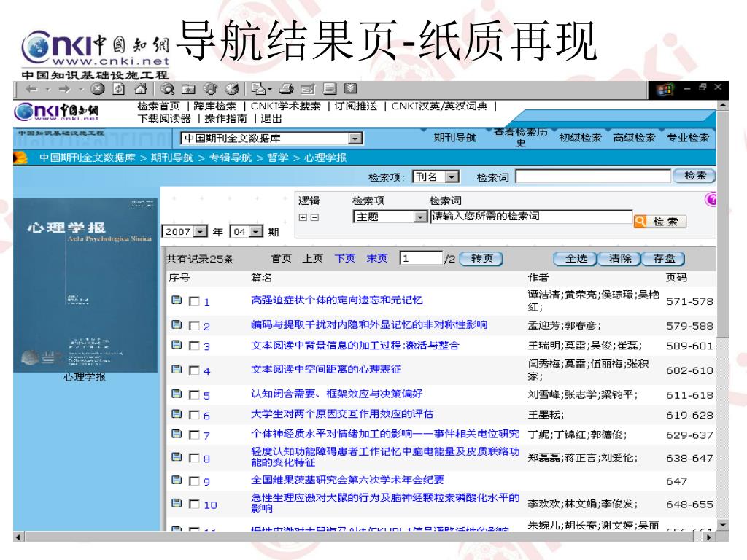Click the save disk icon for article 10
The width and height of the screenshot is (747, 560).
[177, 503]
